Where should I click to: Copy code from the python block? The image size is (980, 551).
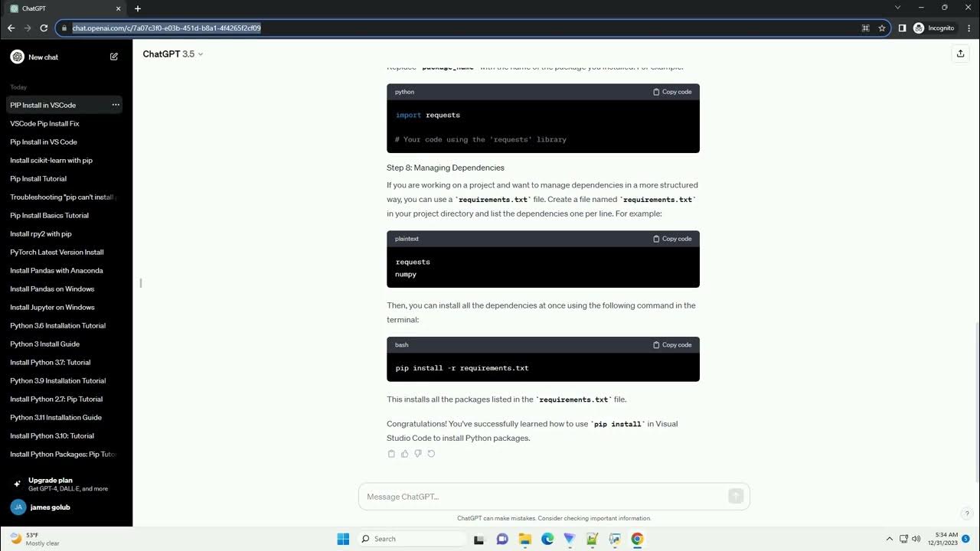[672, 92]
